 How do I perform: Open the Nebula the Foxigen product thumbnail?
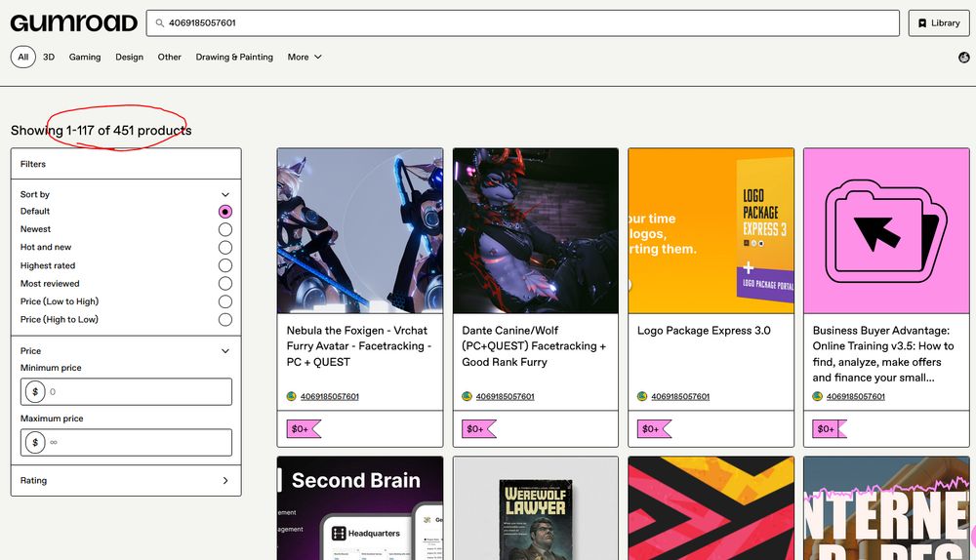click(360, 231)
